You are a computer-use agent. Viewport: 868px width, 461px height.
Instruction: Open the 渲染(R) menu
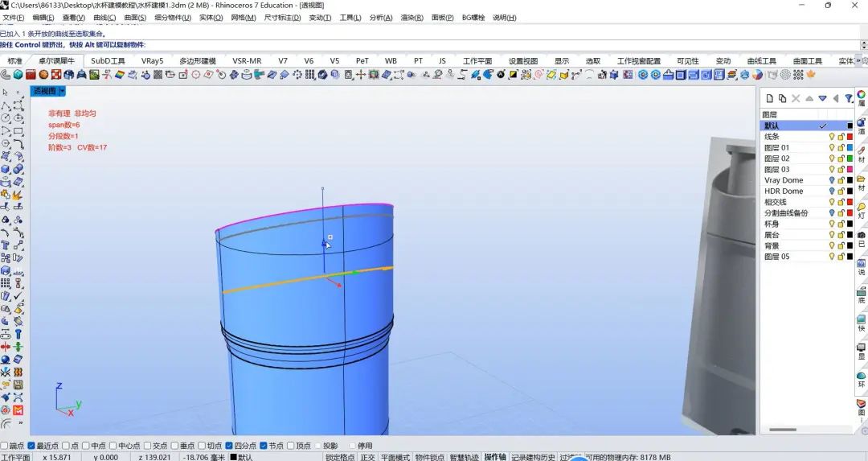point(411,18)
